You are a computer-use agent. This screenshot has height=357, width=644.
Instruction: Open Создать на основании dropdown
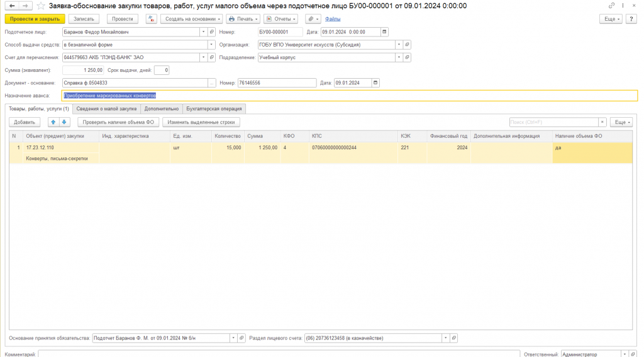191,19
